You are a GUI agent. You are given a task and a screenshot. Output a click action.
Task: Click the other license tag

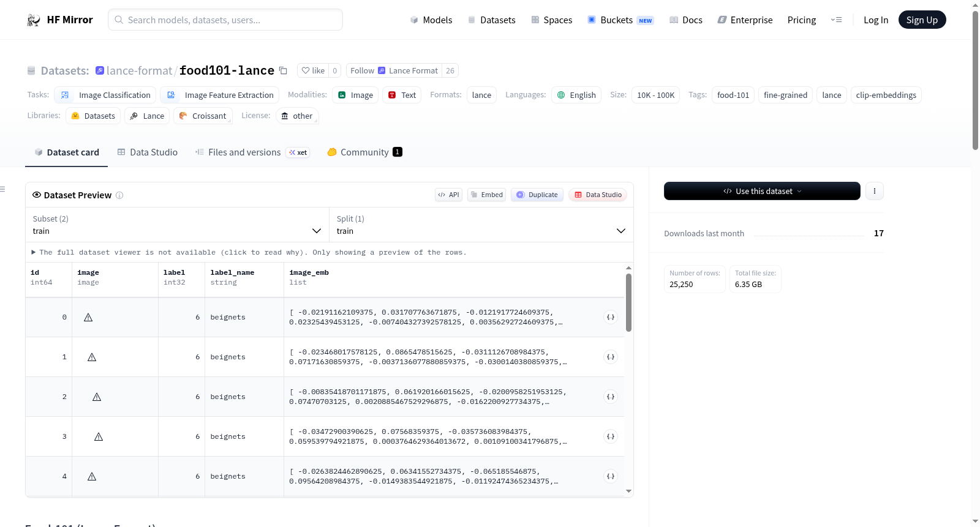[x=297, y=116]
